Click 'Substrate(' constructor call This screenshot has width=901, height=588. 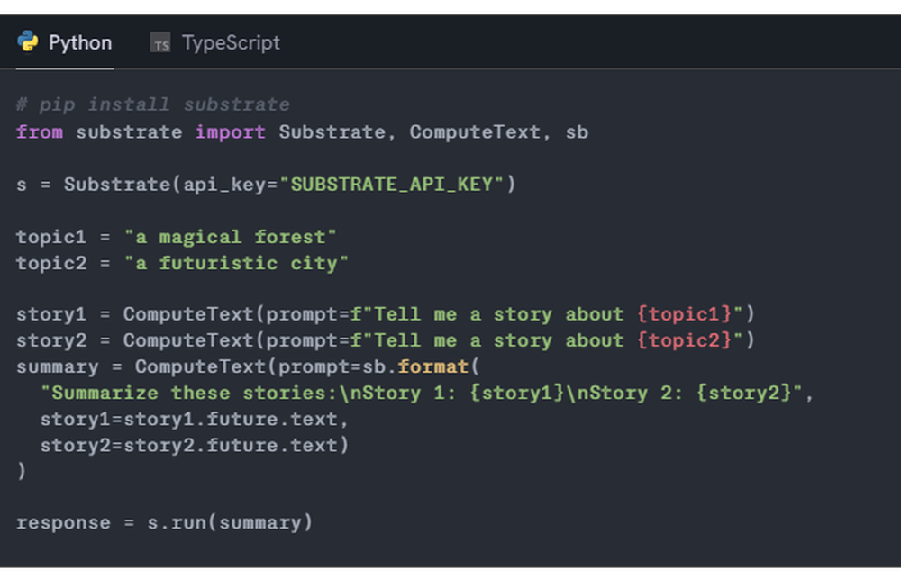point(123,185)
